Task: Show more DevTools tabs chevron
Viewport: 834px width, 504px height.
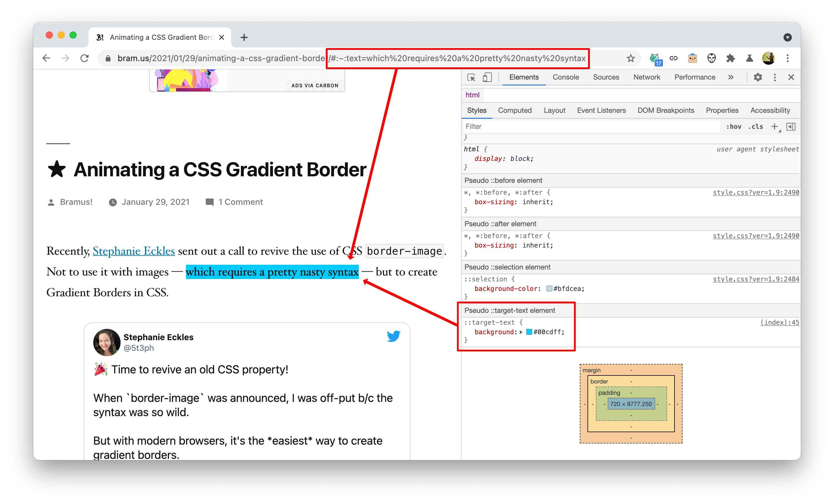Action: pos(731,77)
